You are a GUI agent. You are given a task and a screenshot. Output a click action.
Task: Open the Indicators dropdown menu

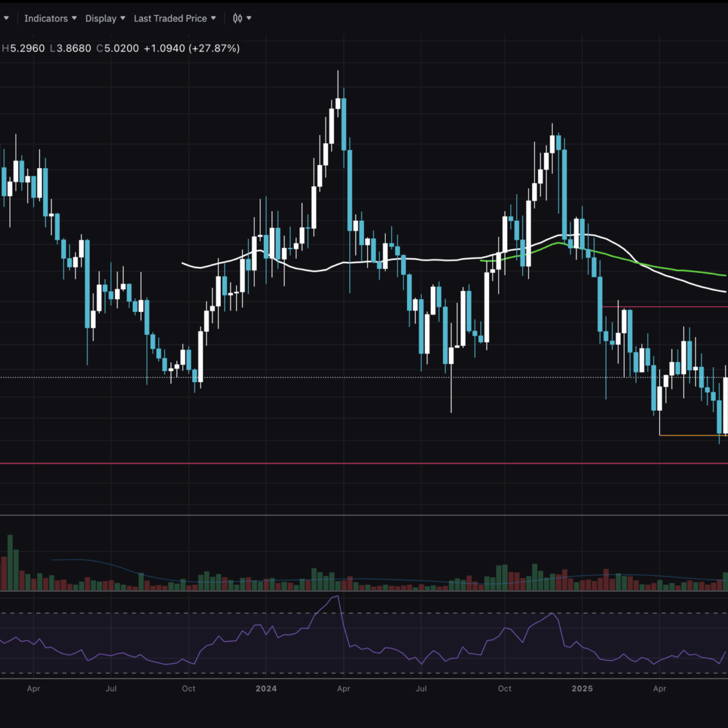coord(50,18)
